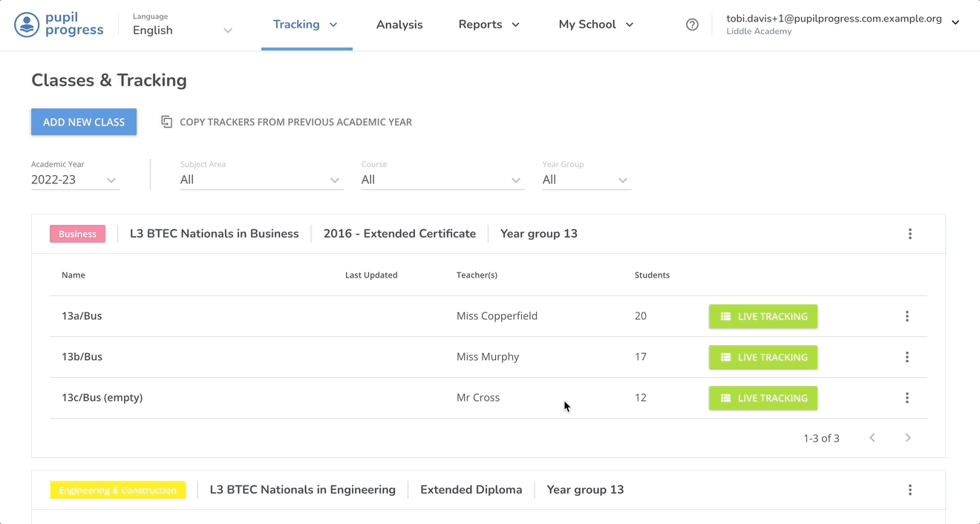Open the My School menu
Viewport: 980px width, 524px height.
click(x=595, y=24)
